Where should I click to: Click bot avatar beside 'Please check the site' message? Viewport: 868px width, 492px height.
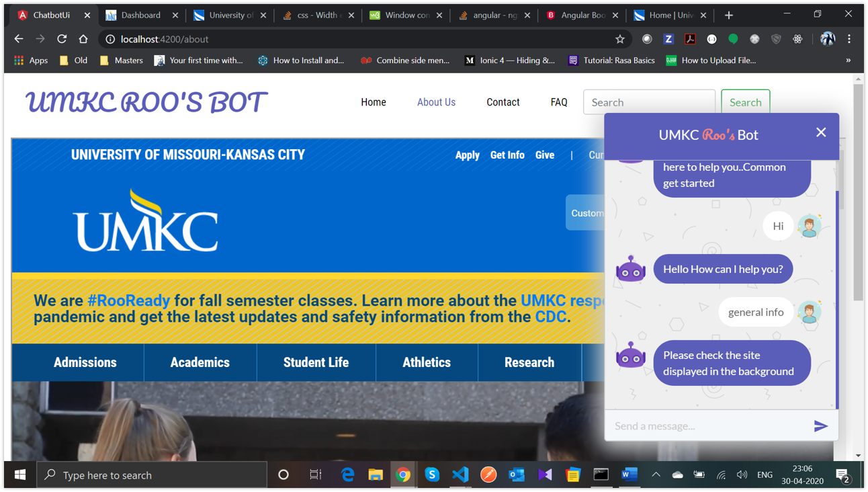click(x=631, y=355)
